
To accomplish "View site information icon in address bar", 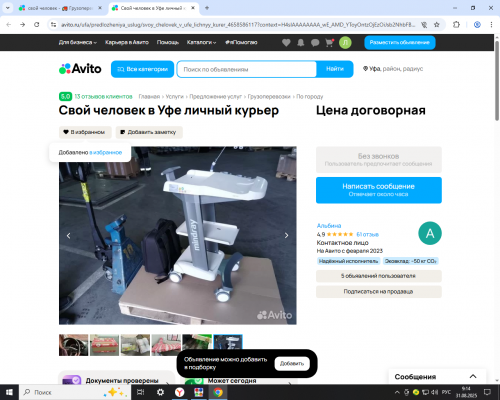I will (x=53, y=25).
